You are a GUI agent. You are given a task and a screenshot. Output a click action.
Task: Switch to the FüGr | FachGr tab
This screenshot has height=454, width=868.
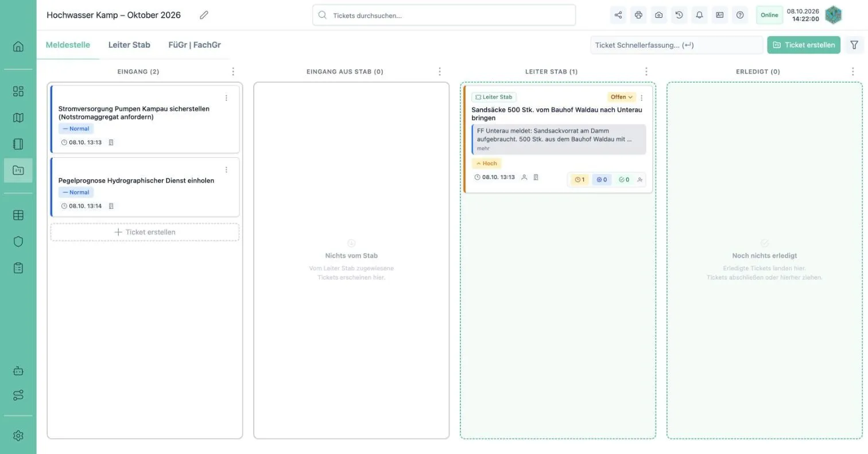[195, 45]
